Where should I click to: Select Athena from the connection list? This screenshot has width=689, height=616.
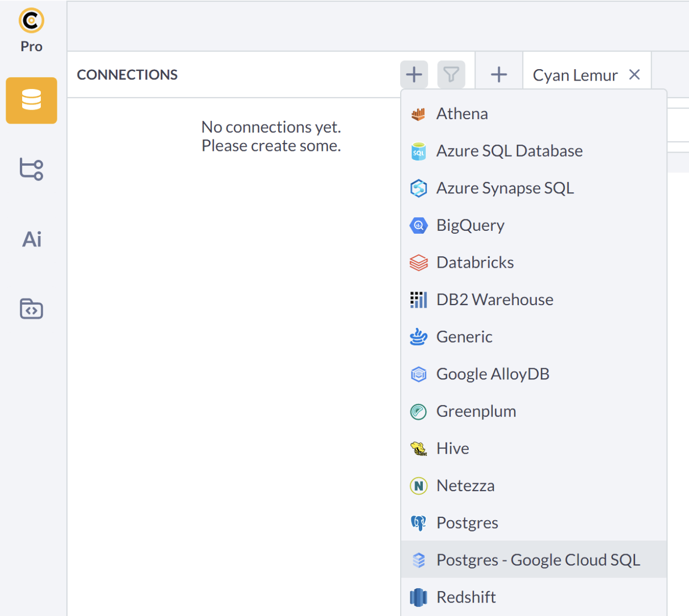[x=462, y=113]
